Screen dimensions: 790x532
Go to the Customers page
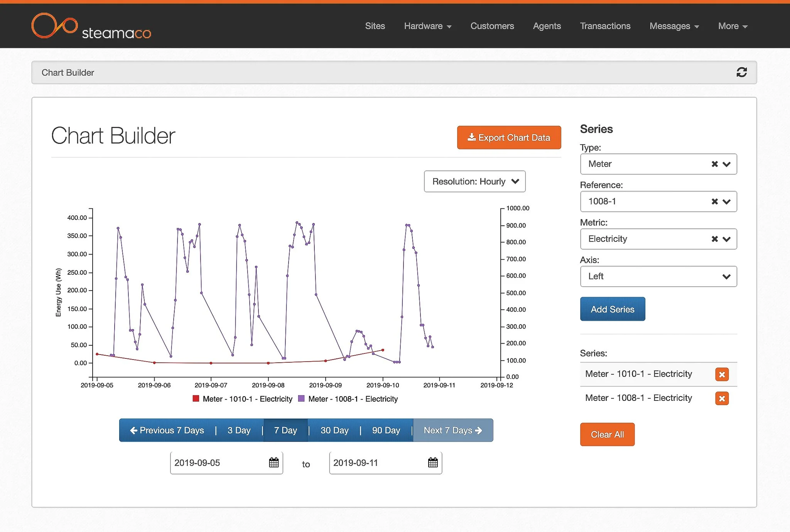coord(492,26)
